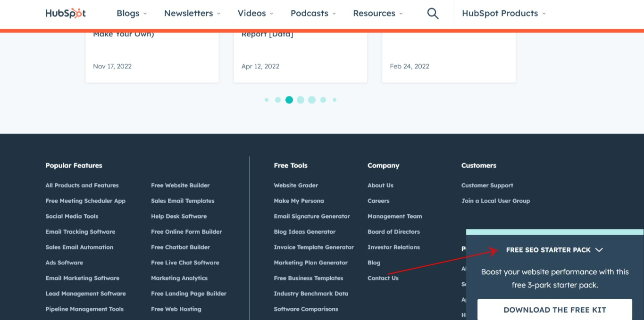This screenshot has width=644, height=320.
Task: Expand the HubSpot Products dropdown
Action: point(503,13)
